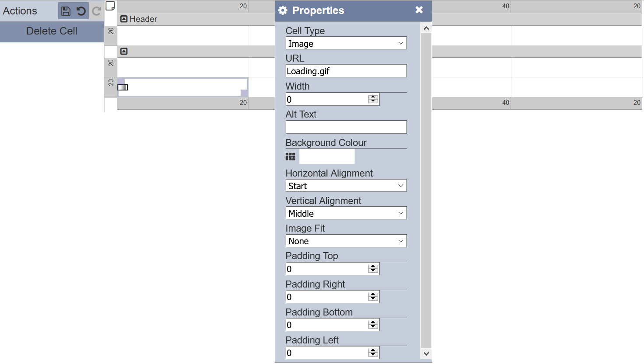Increase Width with the up stepper

pyautogui.click(x=373, y=97)
